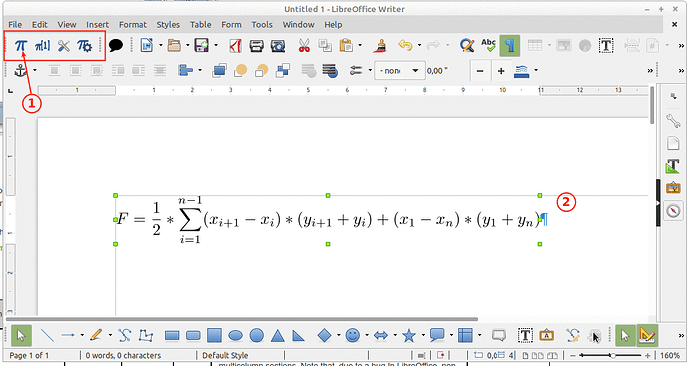690x366 pixels.
Task: Export as PDF using the red icon
Action: [235, 45]
